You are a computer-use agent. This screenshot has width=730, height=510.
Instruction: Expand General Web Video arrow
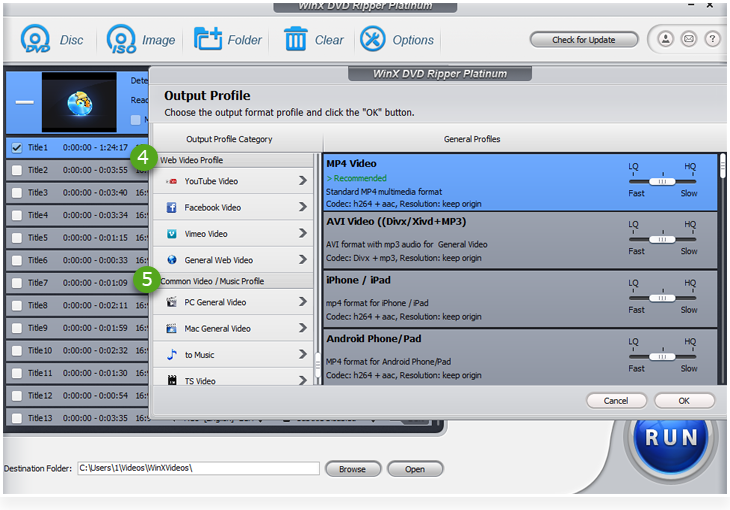303,259
